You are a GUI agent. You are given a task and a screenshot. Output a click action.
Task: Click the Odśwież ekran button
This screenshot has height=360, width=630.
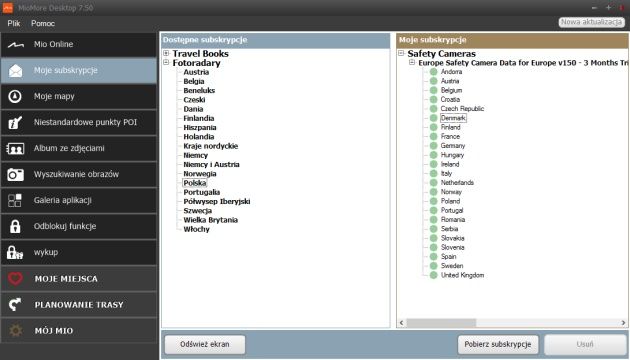(x=205, y=344)
